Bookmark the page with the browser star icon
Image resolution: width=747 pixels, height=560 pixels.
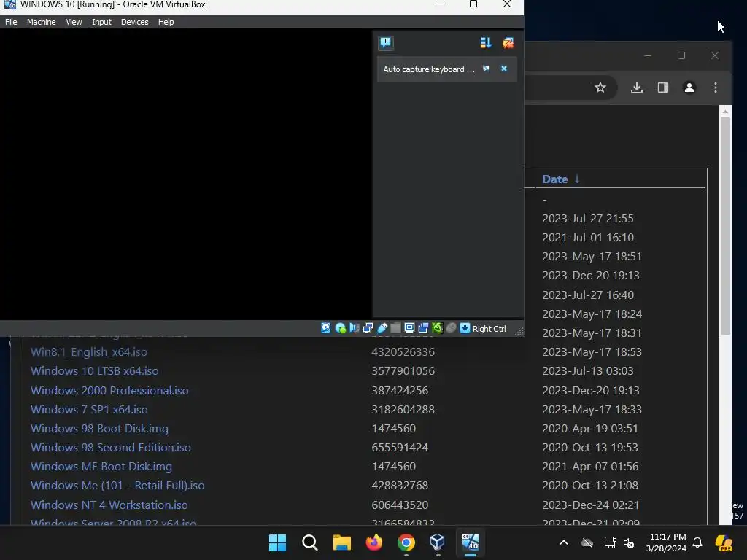pyautogui.click(x=600, y=87)
